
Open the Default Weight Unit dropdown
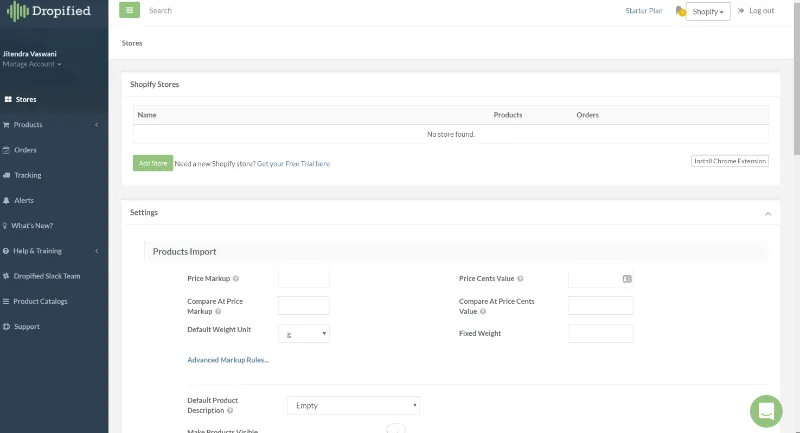pos(304,334)
